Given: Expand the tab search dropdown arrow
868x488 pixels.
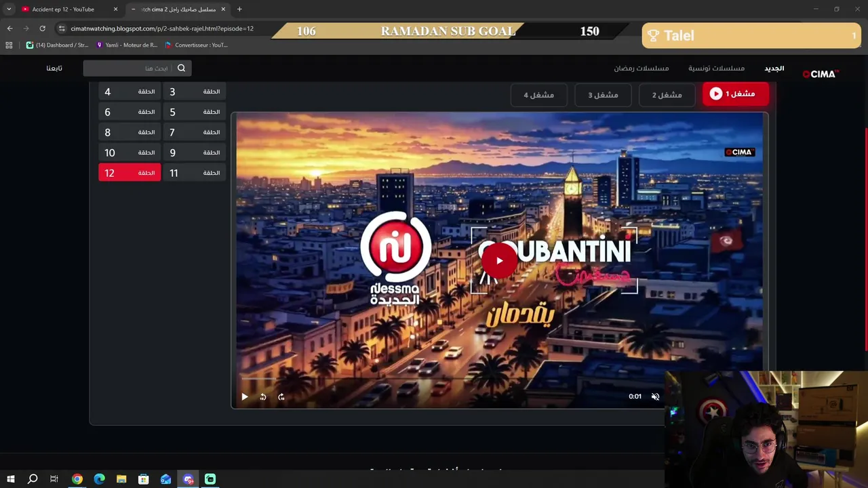Looking at the screenshot, I should pyautogui.click(x=9, y=9).
